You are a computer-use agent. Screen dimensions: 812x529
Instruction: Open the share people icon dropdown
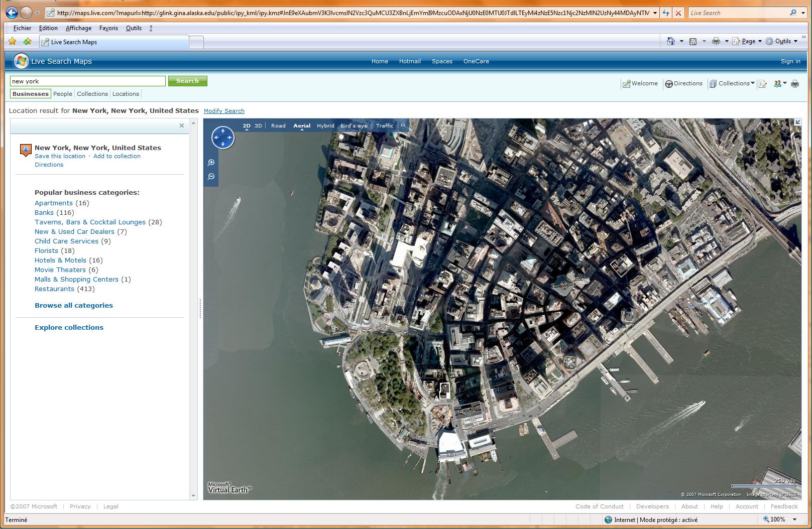[x=780, y=84]
